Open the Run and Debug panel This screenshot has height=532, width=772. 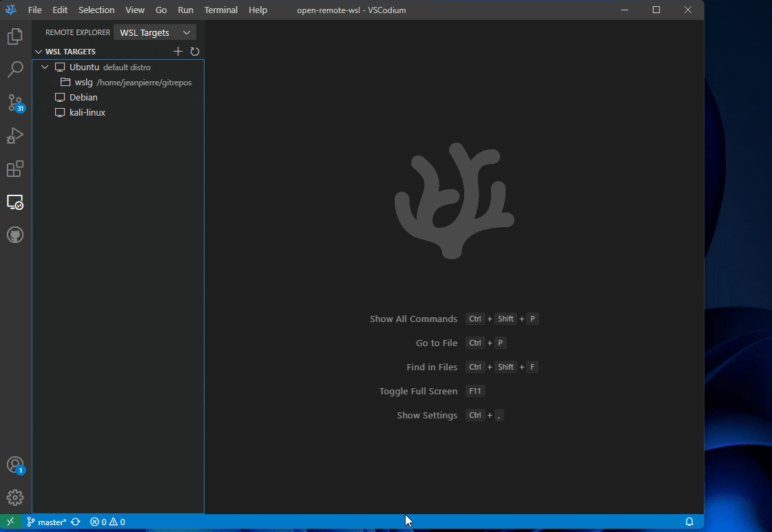pyautogui.click(x=15, y=136)
